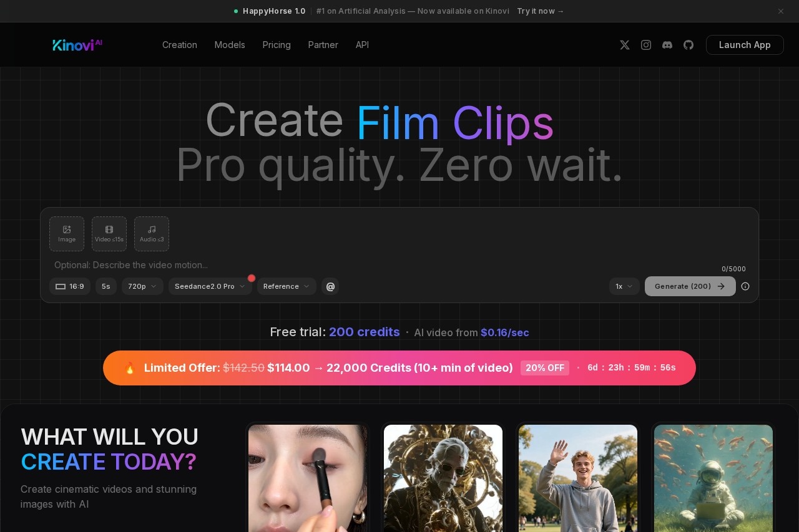This screenshot has width=799, height=532.
Task: Click the $0.16/sec price text
Action: click(505, 332)
